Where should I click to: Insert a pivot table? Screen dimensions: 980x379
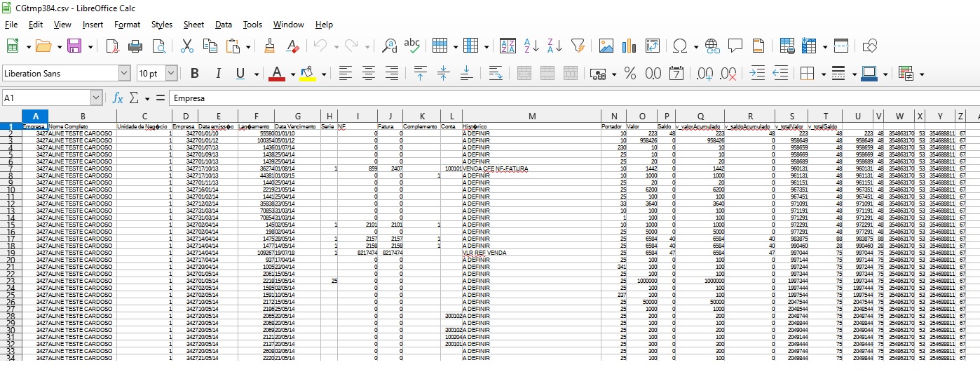point(653,46)
